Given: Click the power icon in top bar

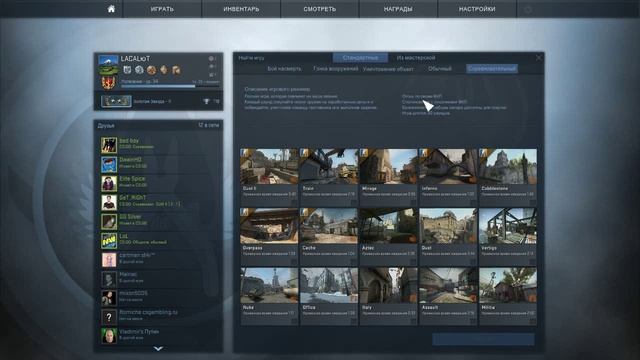Looking at the screenshot, I should pos(528,10).
